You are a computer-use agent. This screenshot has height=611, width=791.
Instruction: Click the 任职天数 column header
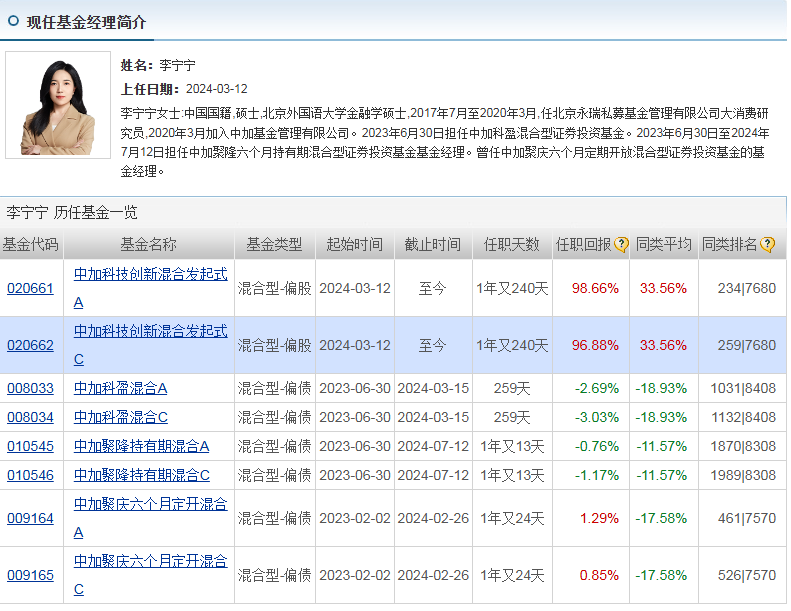(512, 245)
